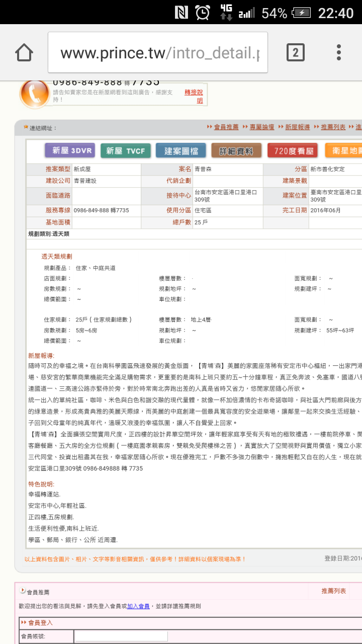The height and width of the screenshot is (644, 362).
Task: Tap the 安定市中心,年輕社區. feature line
Action: tap(57, 506)
